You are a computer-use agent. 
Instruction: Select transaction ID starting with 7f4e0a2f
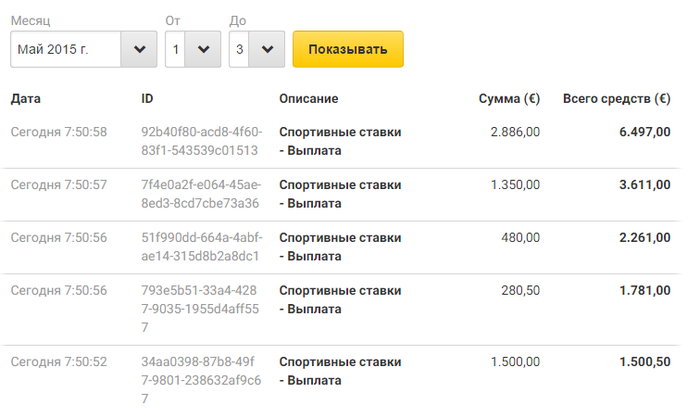coord(201,194)
